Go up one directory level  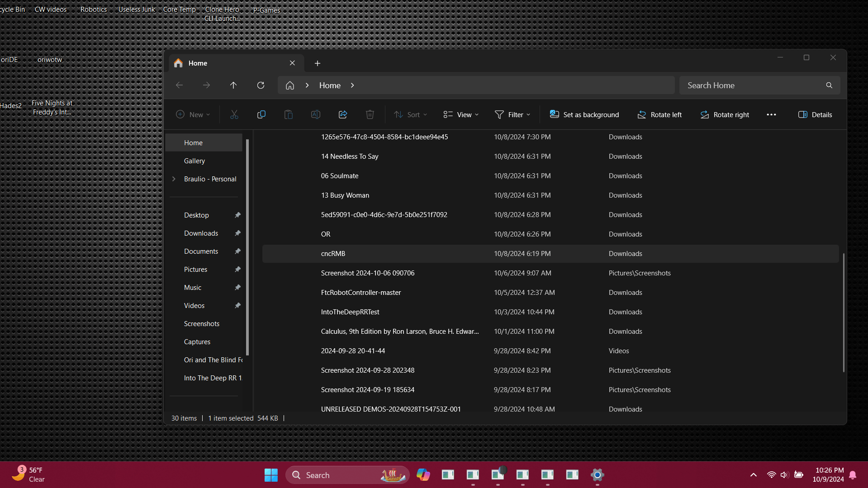[x=233, y=85]
